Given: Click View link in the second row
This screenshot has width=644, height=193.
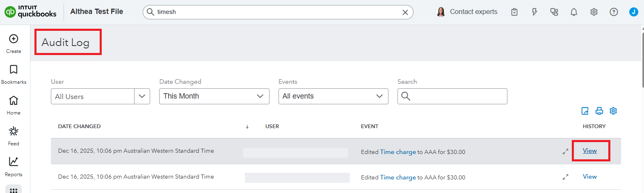Looking at the screenshot, I should click(589, 177).
